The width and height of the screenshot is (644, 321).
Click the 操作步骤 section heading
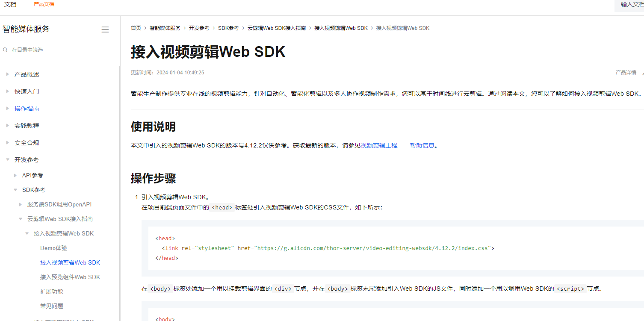[153, 178]
